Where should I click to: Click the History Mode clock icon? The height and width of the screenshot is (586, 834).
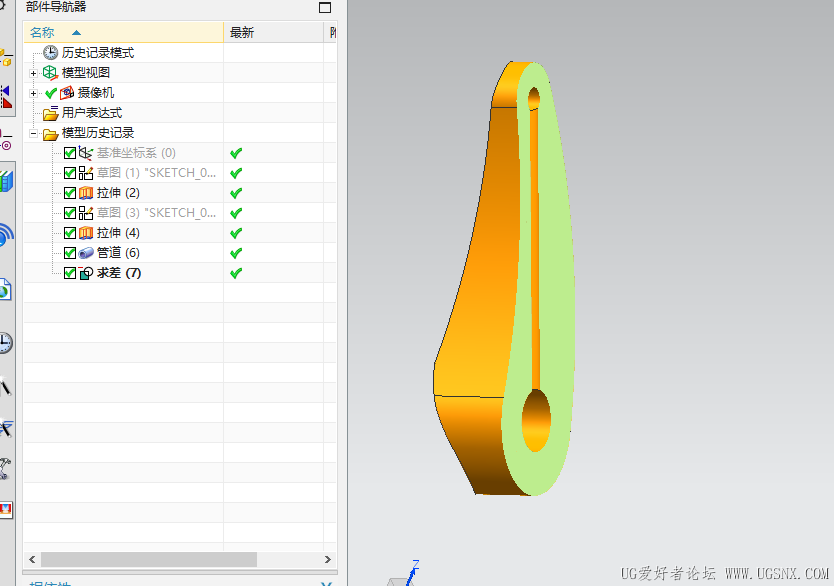click(x=51, y=53)
